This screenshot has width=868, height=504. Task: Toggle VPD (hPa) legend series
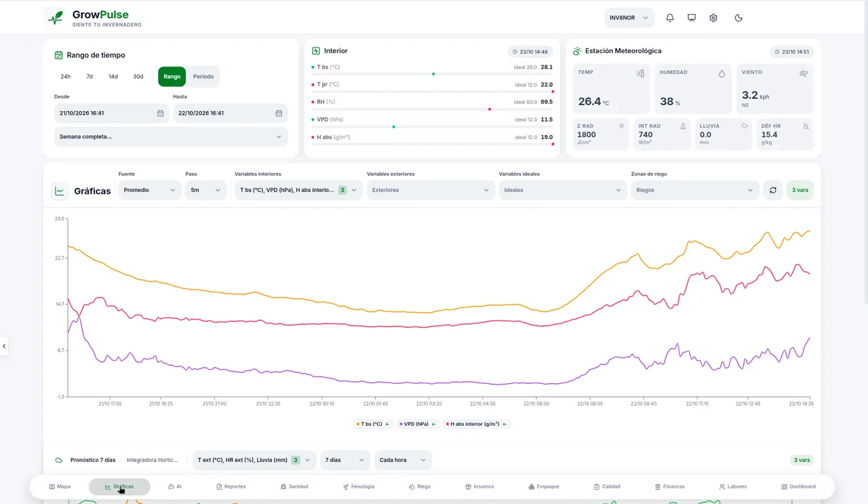[418, 424]
